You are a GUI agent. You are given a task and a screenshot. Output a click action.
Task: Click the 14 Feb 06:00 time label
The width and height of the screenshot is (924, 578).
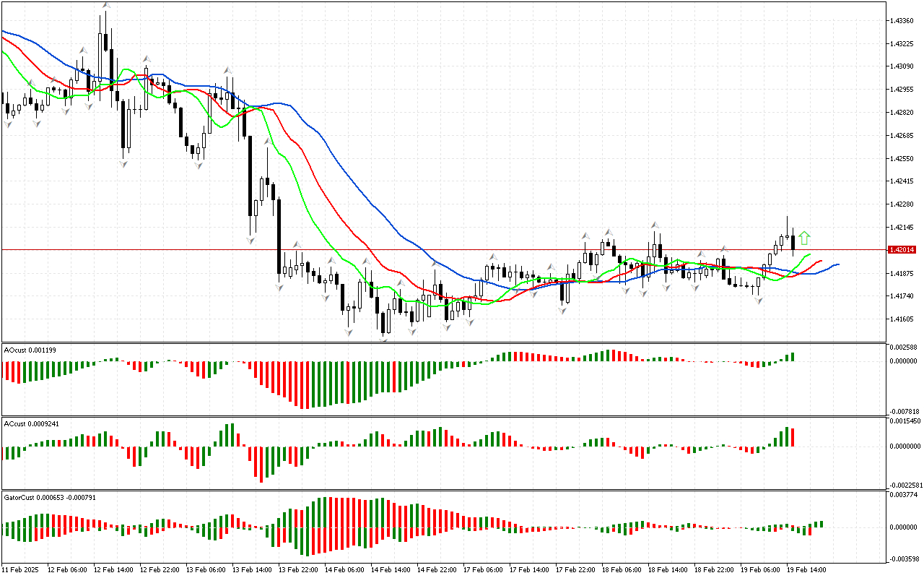point(345,570)
